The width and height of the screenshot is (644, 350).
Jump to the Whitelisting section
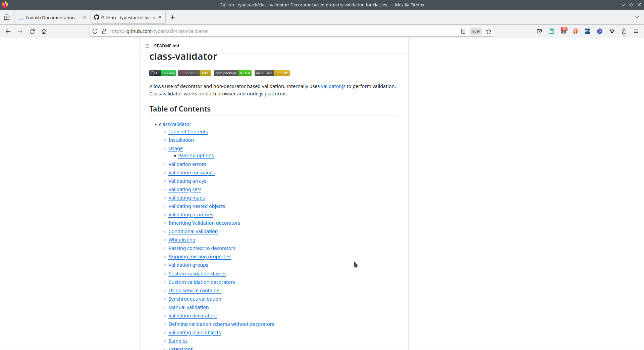click(182, 240)
